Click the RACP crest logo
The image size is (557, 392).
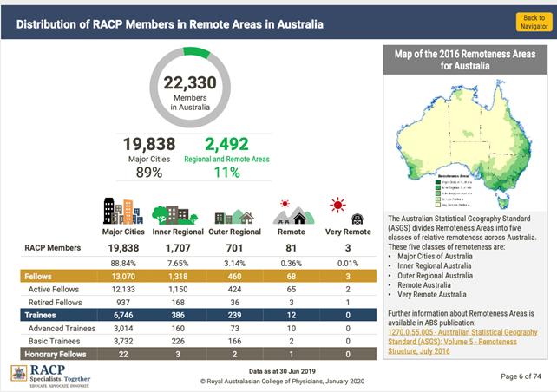click(19, 374)
